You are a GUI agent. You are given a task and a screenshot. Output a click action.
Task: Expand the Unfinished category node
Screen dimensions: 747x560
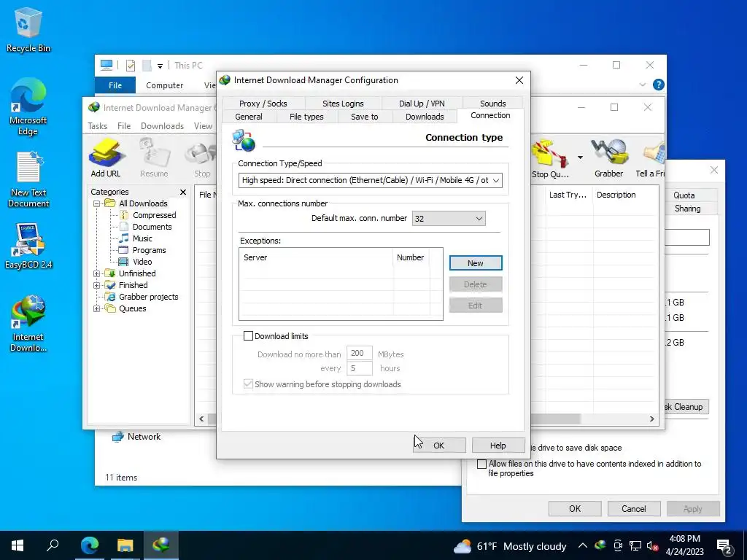point(97,274)
